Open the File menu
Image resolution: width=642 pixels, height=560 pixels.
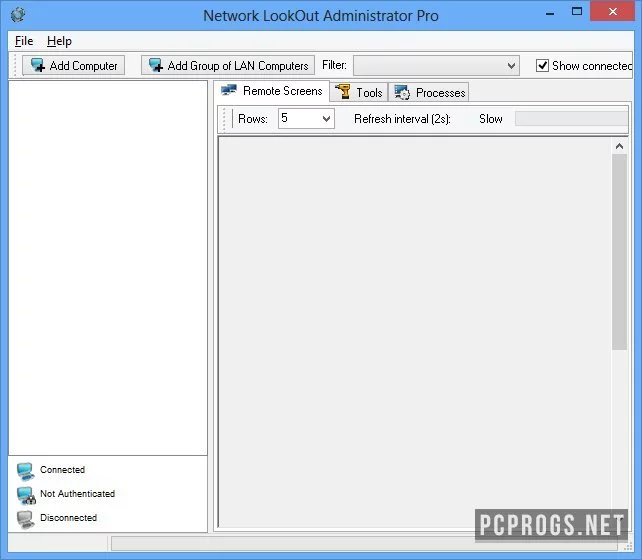[x=24, y=41]
